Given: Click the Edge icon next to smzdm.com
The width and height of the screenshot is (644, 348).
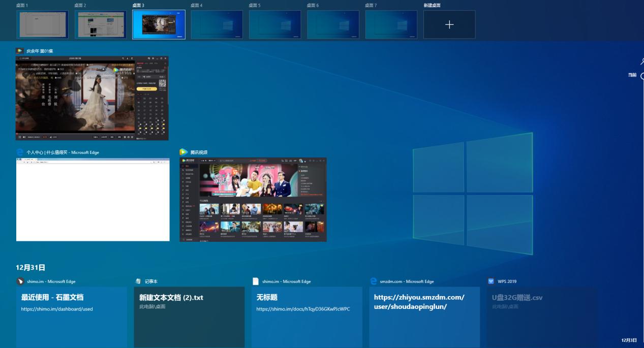Looking at the screenshot, I should click(374, 281).
